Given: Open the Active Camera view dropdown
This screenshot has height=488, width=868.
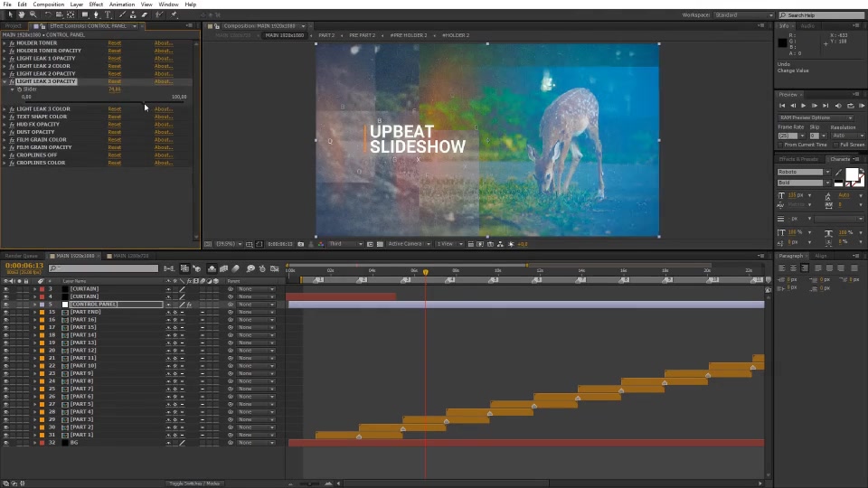Looking at the screenshot, I should 409,244.
